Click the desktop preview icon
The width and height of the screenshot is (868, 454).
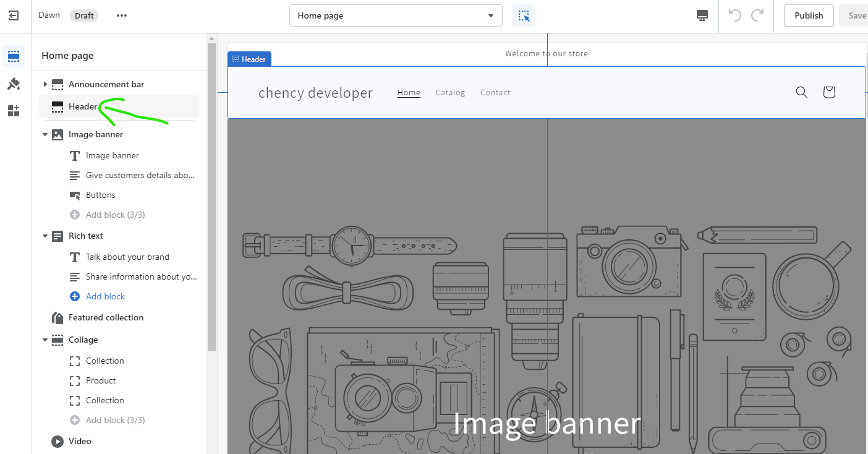coord(702,15)
